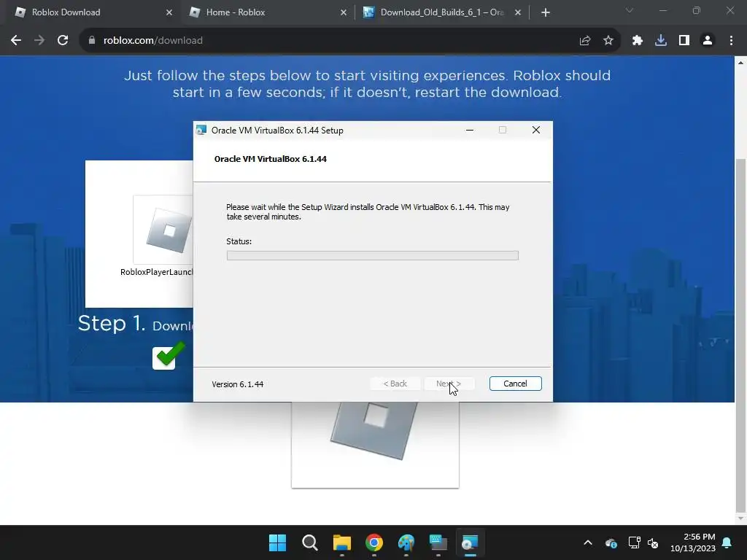Click the muted volume tray icon
The height and width of the screenshot is (560, 747).
pyautogui.click(x=653, y=542)
